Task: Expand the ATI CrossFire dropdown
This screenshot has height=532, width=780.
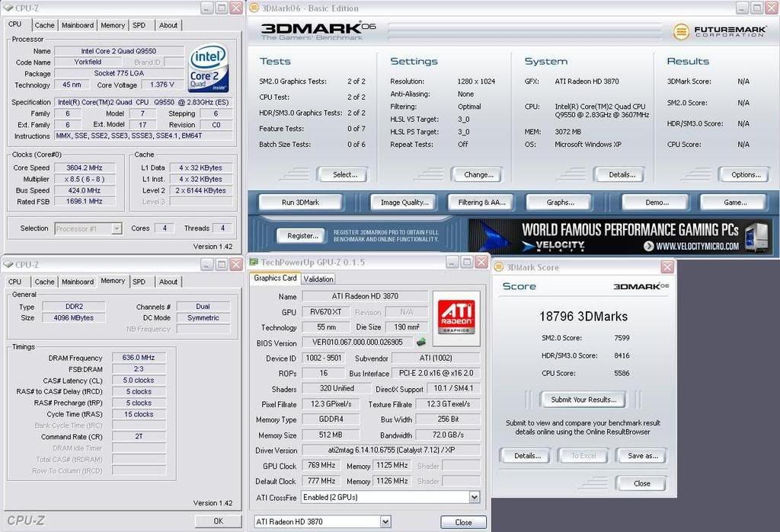Action: (474, 497)
